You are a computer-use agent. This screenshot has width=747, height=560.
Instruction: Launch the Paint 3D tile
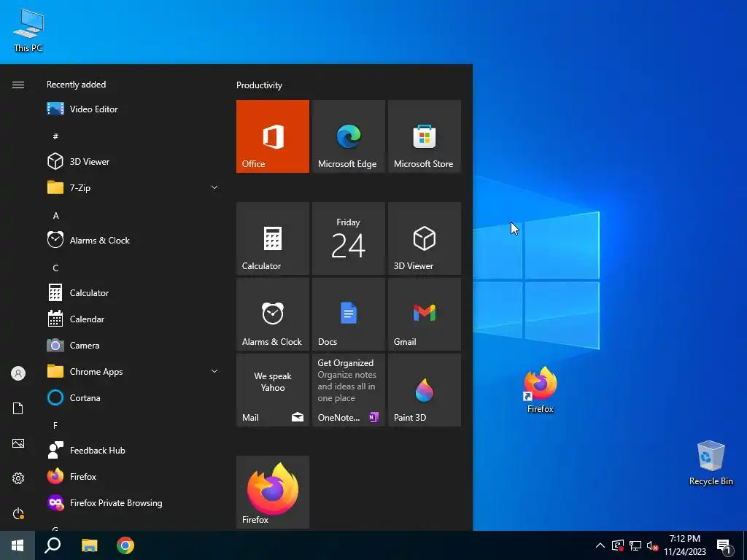coord(425,390)
